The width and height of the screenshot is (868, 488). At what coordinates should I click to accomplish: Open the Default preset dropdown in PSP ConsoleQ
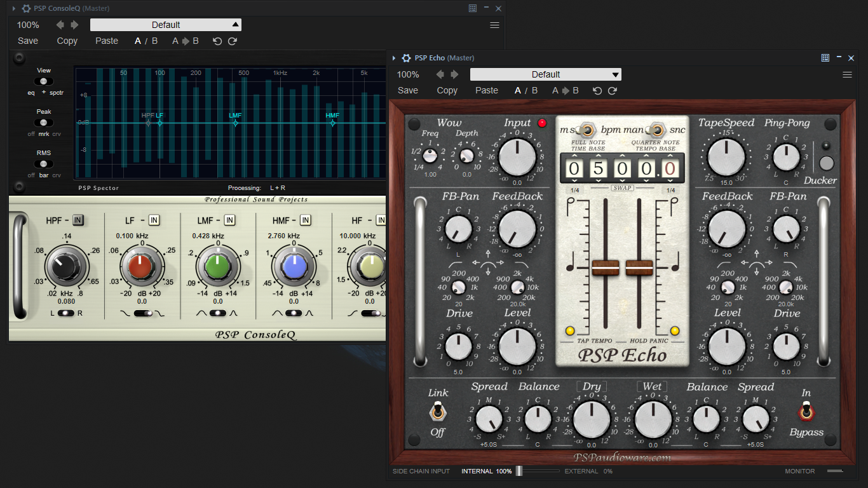point(166,25)
